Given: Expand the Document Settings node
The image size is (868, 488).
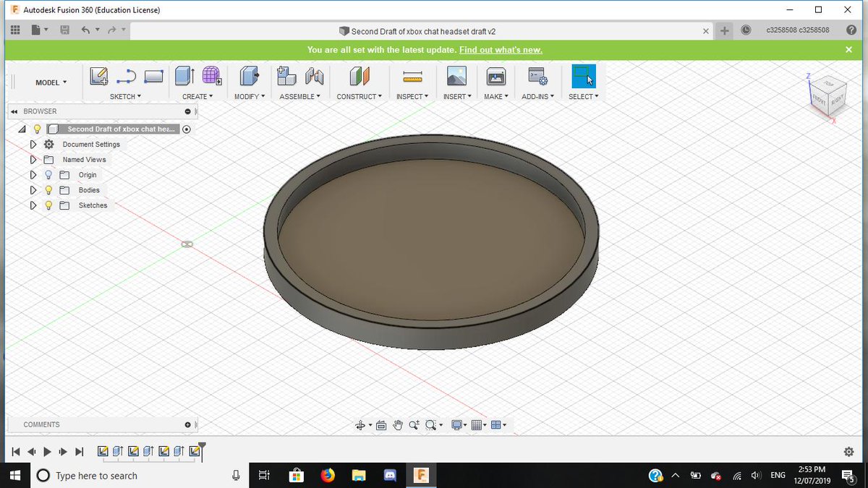Looking at the screenshot, I should pyautogui.click(x=33, y=145).
